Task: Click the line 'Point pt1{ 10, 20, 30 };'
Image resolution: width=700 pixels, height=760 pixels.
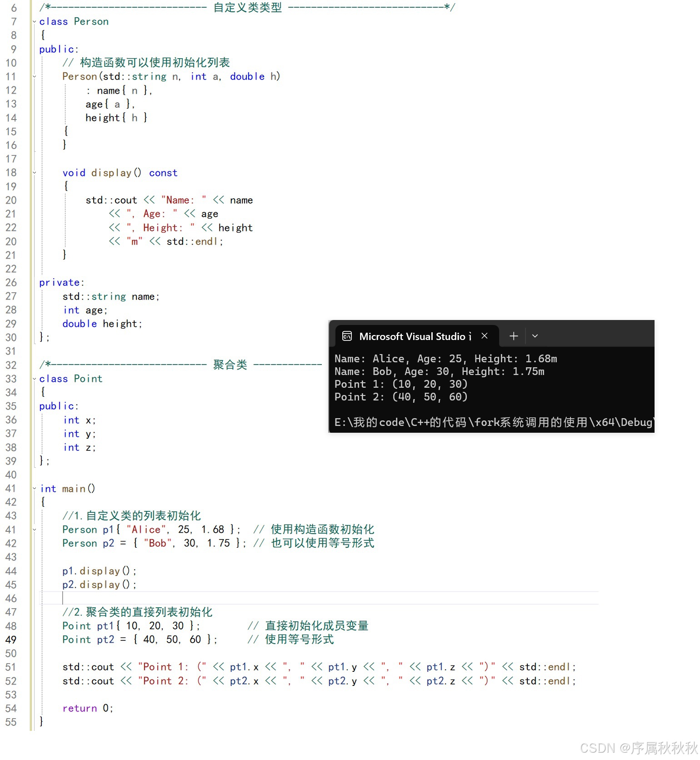Action: 131,626
